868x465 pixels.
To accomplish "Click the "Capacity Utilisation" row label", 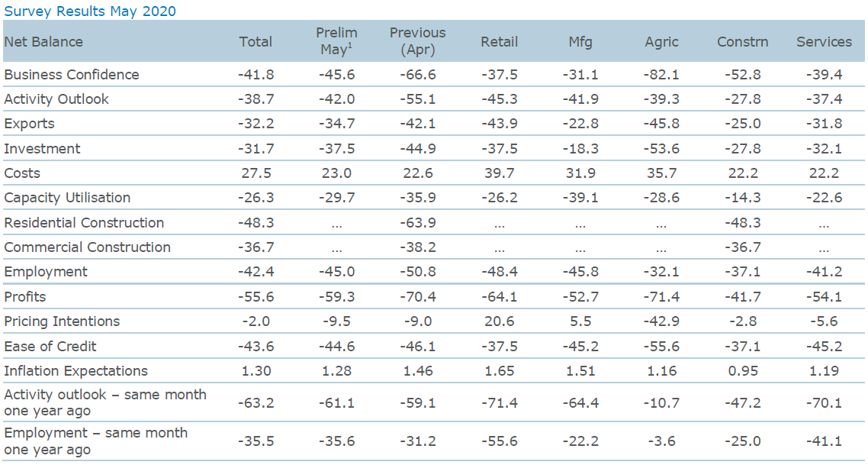I will [x=67, y=198].
